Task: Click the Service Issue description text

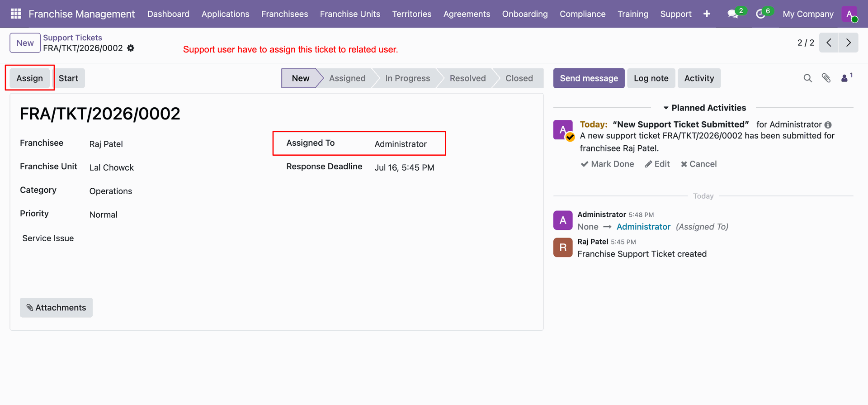Action: tap(48, 238)
